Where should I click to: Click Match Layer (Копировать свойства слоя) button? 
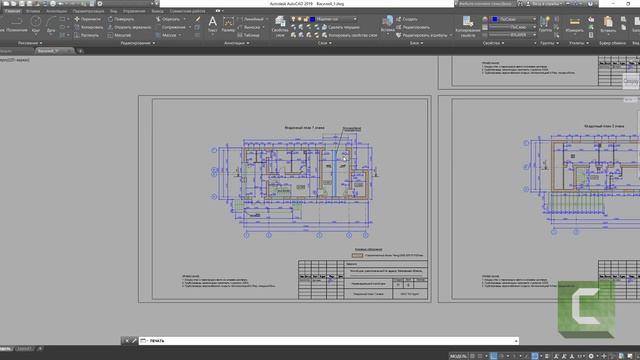349,36
